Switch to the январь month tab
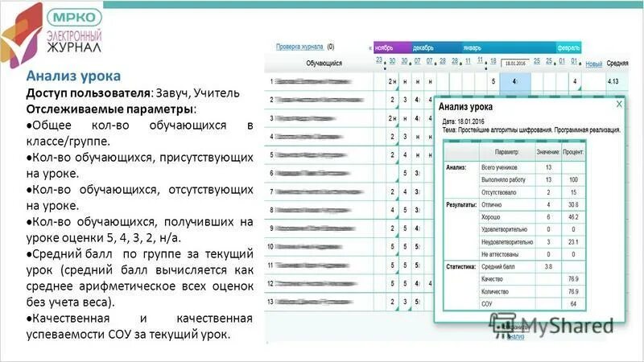The image size is (644, 362). click(x=509, y=47)
